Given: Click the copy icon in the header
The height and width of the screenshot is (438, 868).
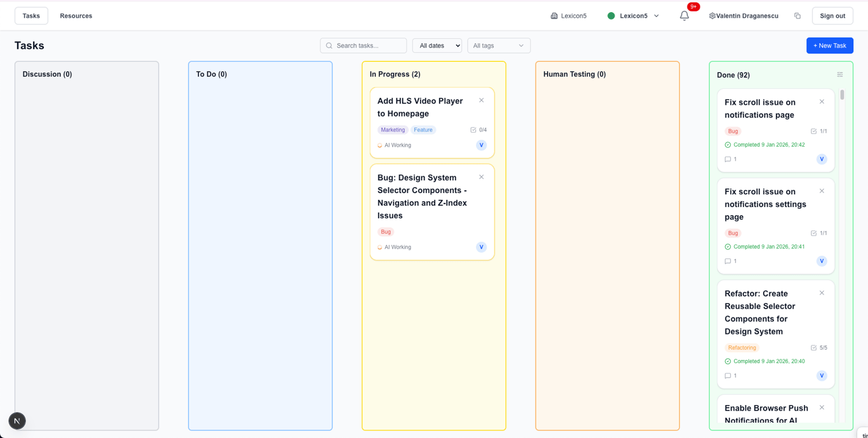Looking at the screenshot, I should (797, 15).
